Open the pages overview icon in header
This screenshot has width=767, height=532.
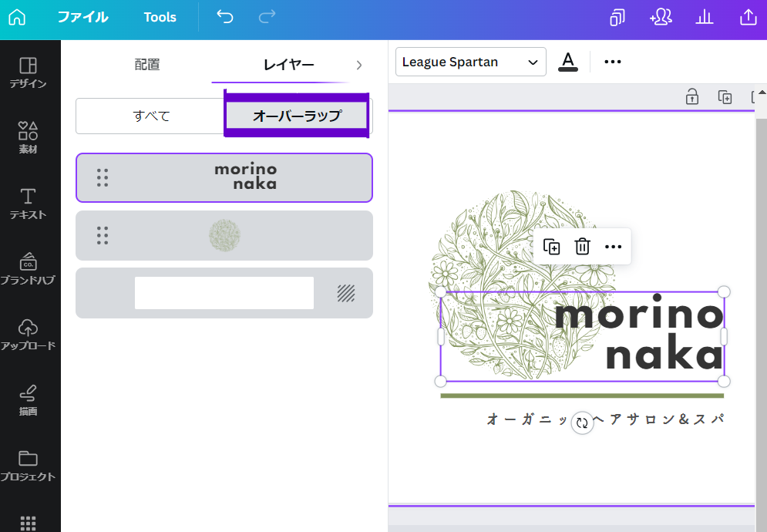(617, 18)
